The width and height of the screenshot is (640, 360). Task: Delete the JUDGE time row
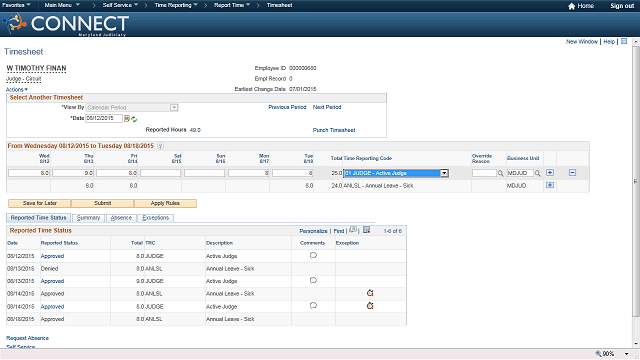click(x=572, y=173)
